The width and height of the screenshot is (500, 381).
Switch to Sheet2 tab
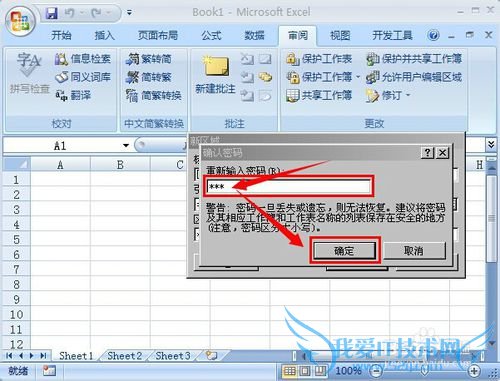124,356
